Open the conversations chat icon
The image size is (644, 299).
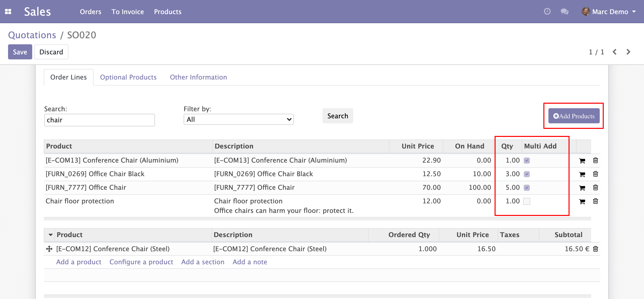point(564,12)
